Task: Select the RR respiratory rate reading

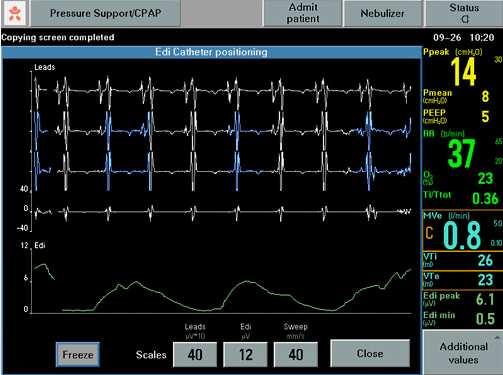Action: (461, 154)
